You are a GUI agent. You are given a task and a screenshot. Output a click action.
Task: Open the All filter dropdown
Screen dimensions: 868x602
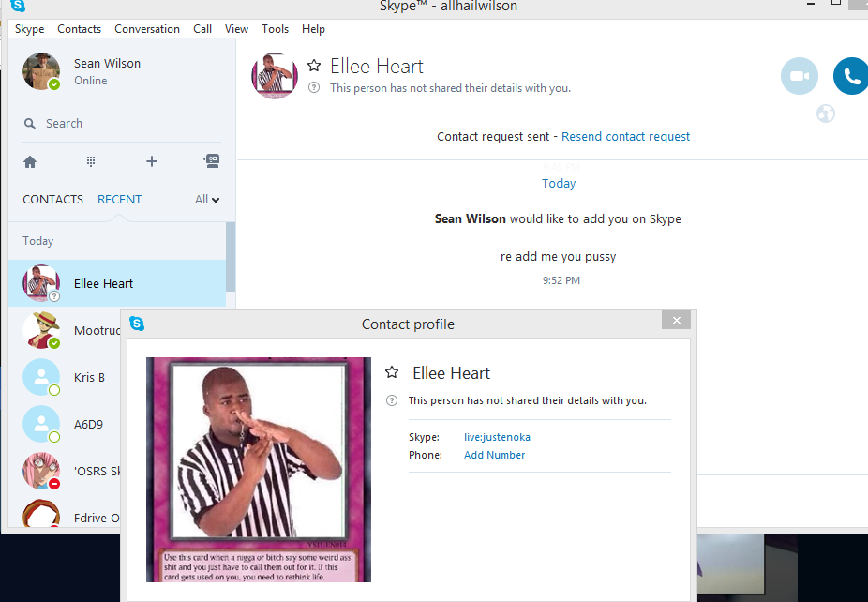pyautogui.click(x=207, y=200)
